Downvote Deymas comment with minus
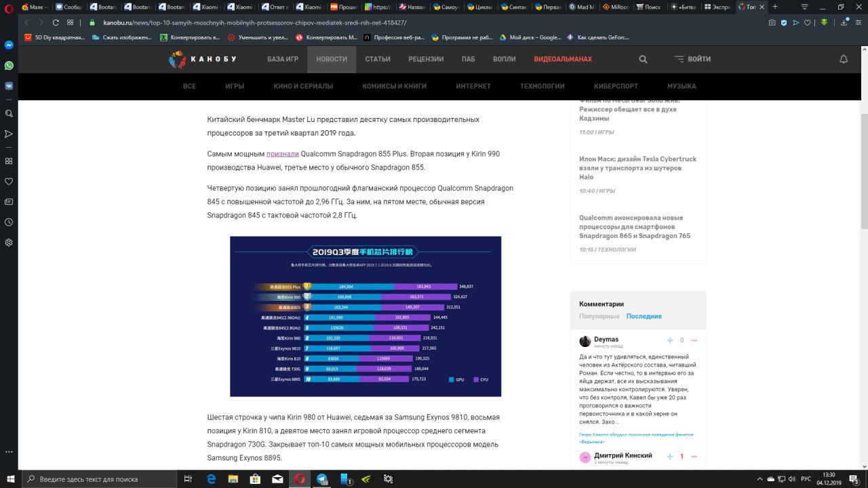This screenshot has width=868, height=488. pos(694,340)
